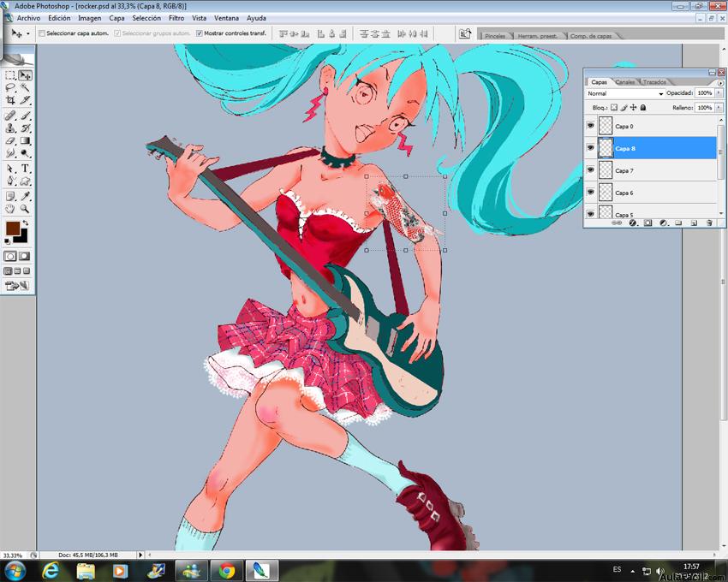Select the Notes tool
The height and width of the screenshot is (582, 728).
click(x=10, y=196)
